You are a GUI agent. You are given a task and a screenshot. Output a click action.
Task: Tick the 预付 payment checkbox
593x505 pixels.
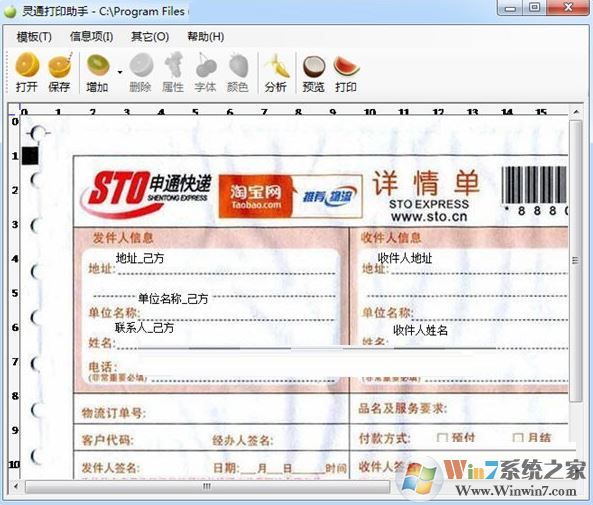point(442,438)
